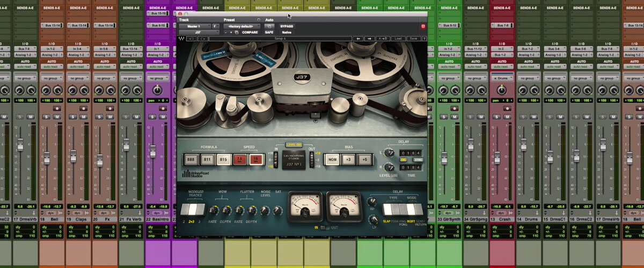The height and width of the screenshot is (268, 644).
Task: Select tape formula 888
Action: click(192, 160)
